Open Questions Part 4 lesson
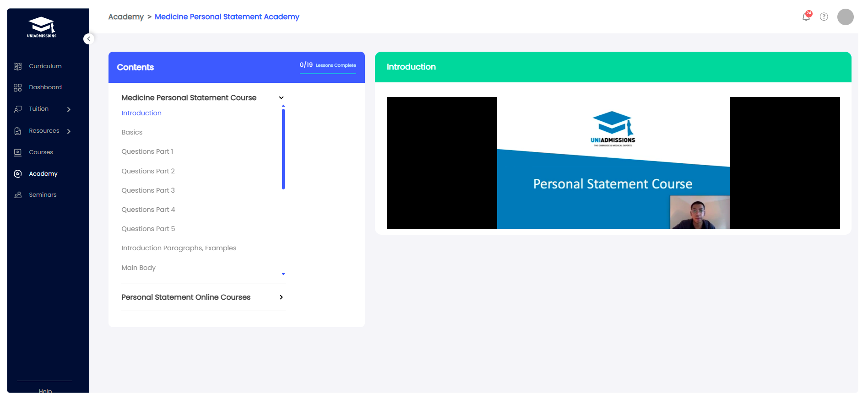Viewport: 868px width, 404px height. (148, 210)
